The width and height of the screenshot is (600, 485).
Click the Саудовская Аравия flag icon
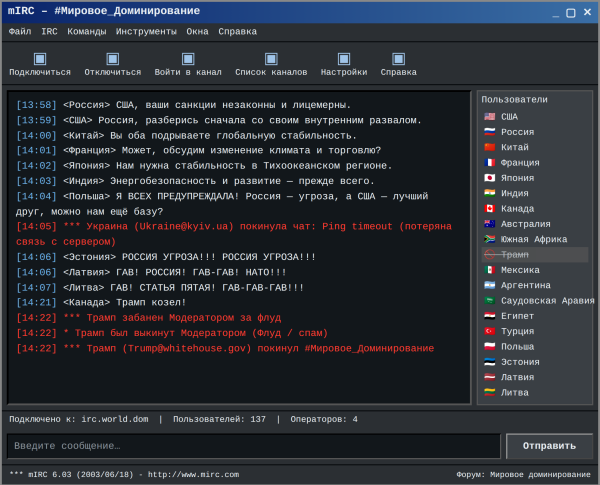(489, 300)
